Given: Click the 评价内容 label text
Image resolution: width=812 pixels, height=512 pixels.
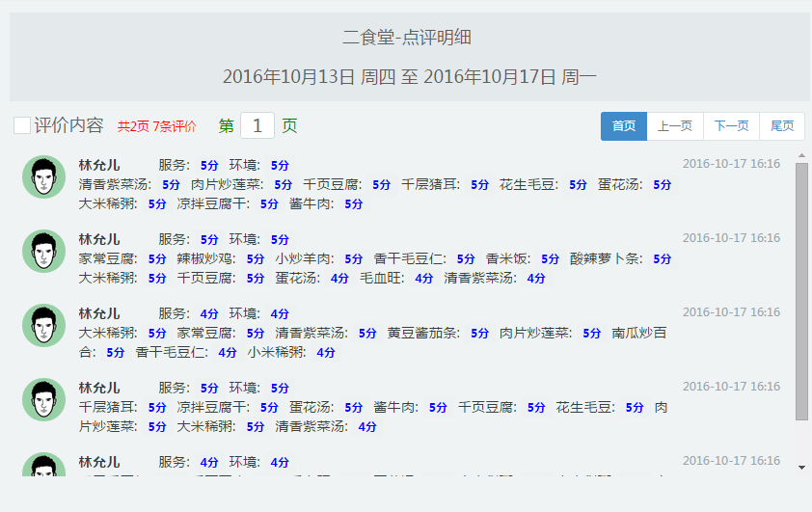Looking at the screenshot, I should 68,125.
